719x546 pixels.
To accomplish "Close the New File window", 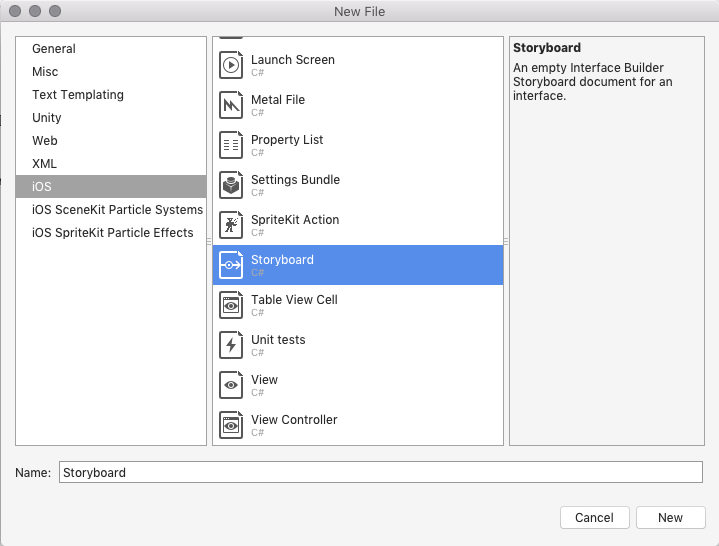I will pos(15,11).
